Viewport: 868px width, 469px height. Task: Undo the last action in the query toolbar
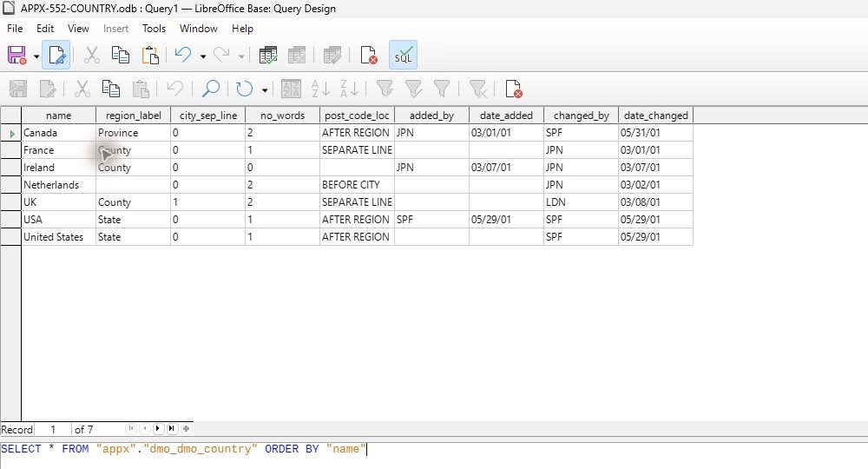(x=182, y=56)
